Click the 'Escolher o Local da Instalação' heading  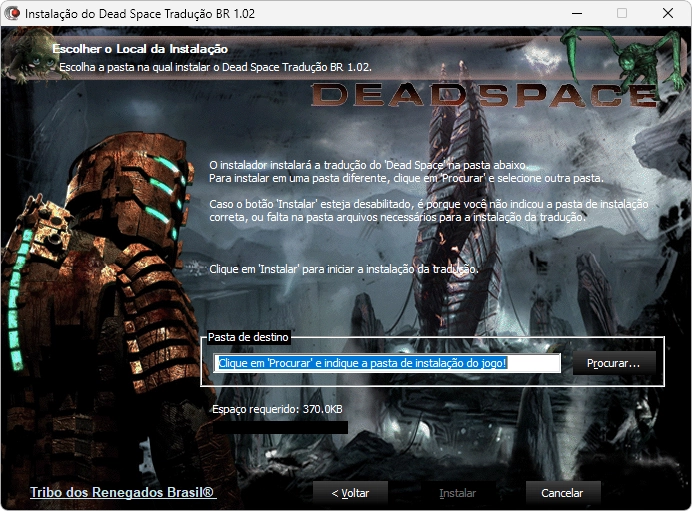tap(140, 49)
